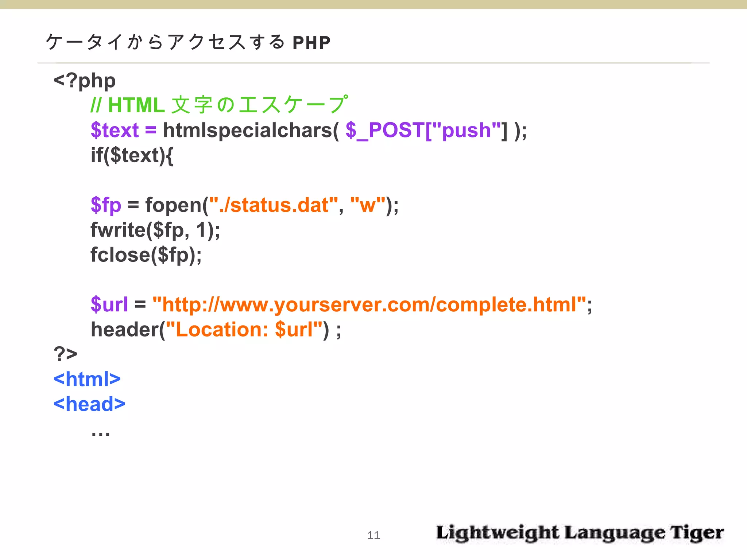The height and width of the screenshot is (560, 747).
Task: Click the header("Location: $url") ; line
Action: coord(216,330)
